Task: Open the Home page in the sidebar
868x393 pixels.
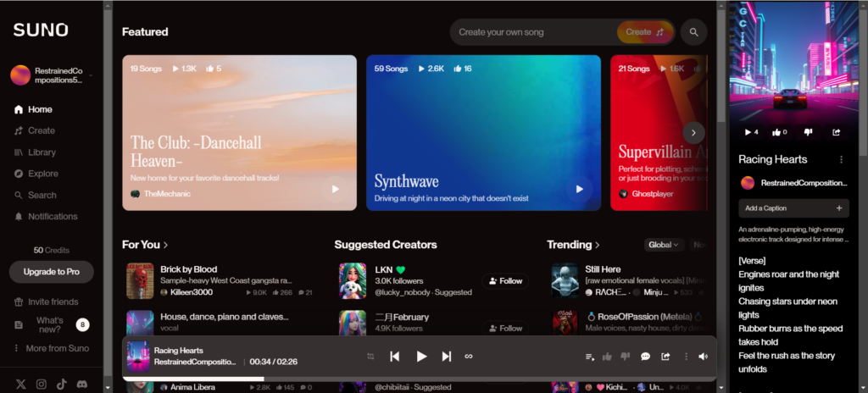Action: (33, 109)
